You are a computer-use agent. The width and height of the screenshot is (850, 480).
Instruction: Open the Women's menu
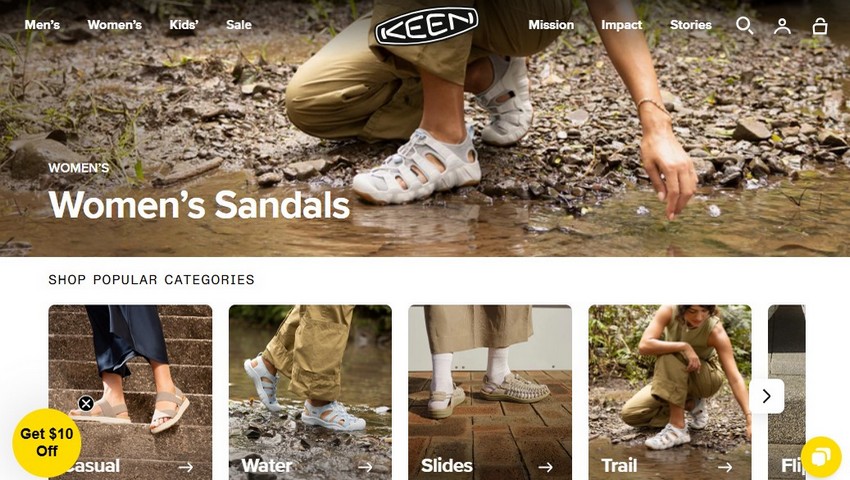click(x=114, y=25)
